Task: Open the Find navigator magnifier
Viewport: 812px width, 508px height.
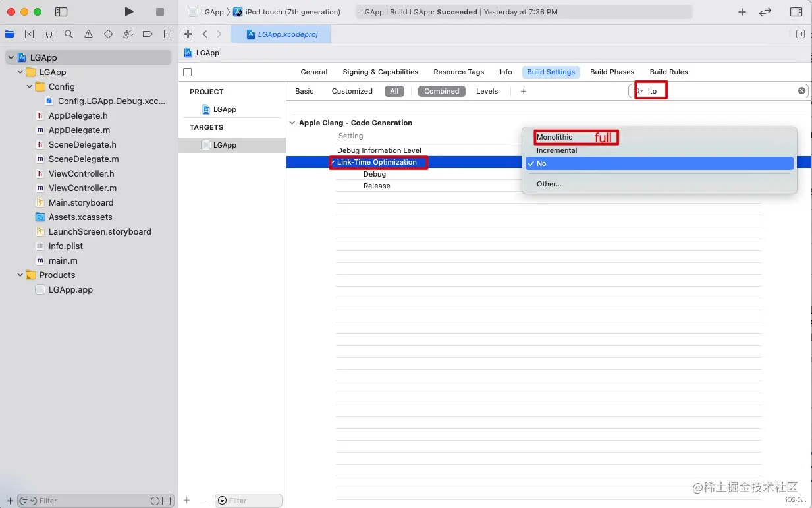Action: tap(69, 34)
